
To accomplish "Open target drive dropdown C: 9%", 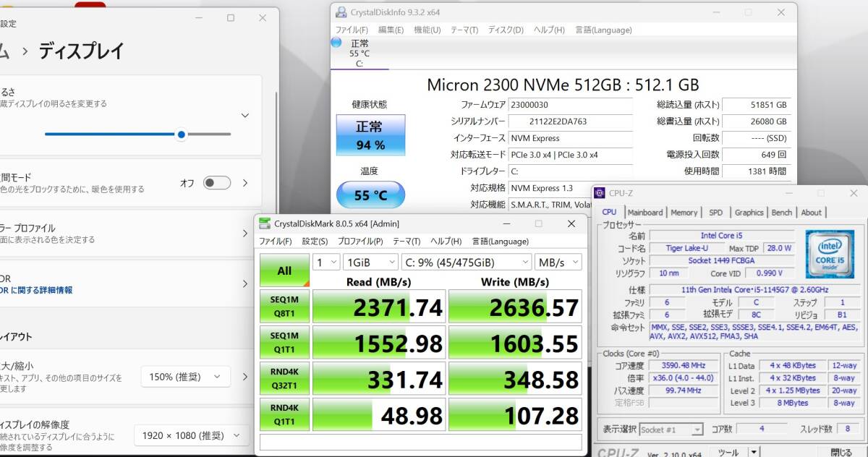I will point(466,262).
